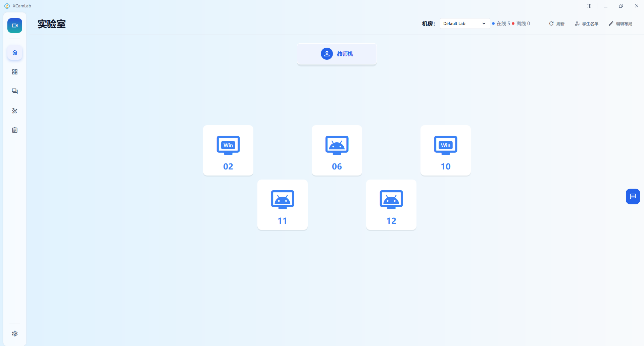Open the home icon in sidebar

coord(15,52)
